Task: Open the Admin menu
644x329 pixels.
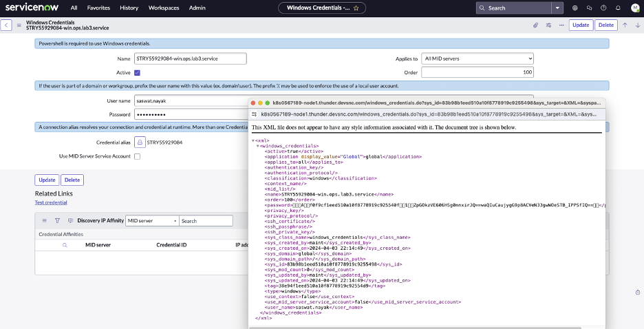Action: 197,8
